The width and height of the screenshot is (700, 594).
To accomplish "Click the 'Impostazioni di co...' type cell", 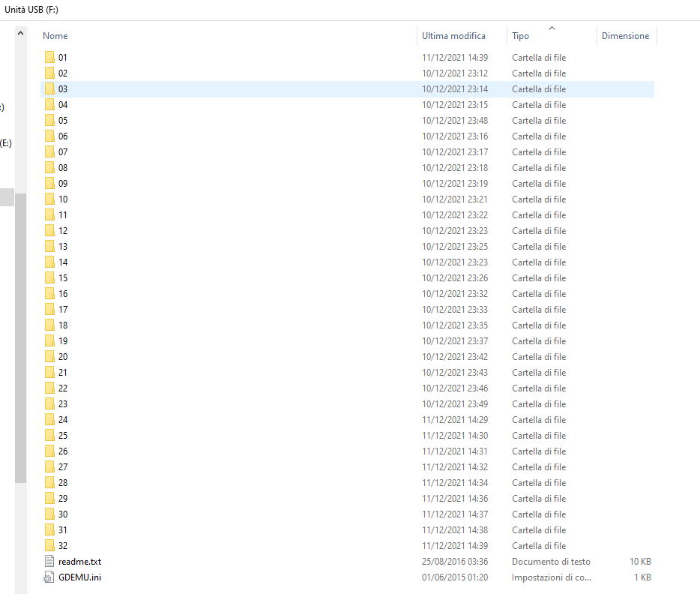I will [x=552, y=577].
